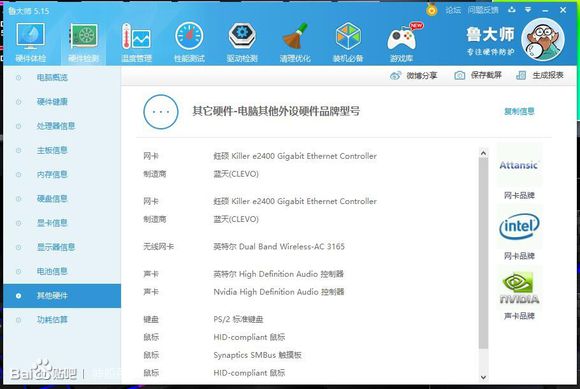Click 英特尔 High Definition Audio 控制器 entry

point(279,274)
